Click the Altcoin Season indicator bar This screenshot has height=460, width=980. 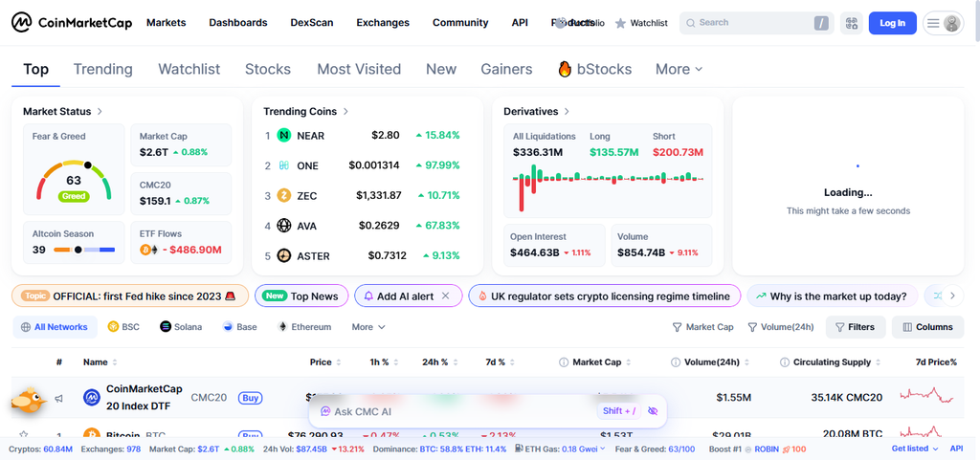pyautogui.click(x=84, y=250)
